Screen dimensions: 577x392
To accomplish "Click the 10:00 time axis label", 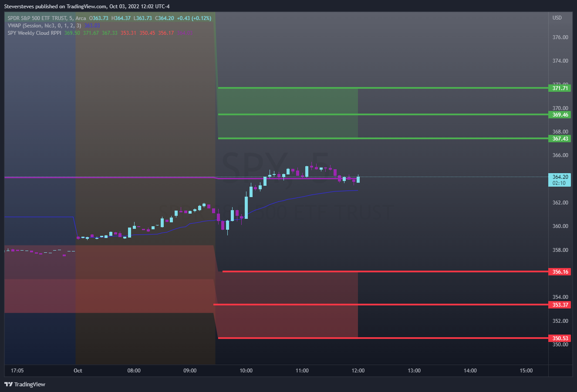I will [246, 371].
